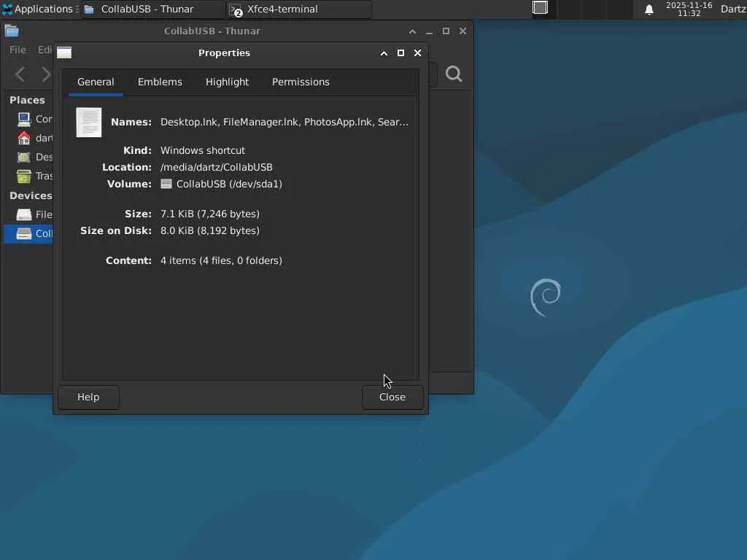Click the clock showing 2025-11-16 11:32

tap(689, 9)
